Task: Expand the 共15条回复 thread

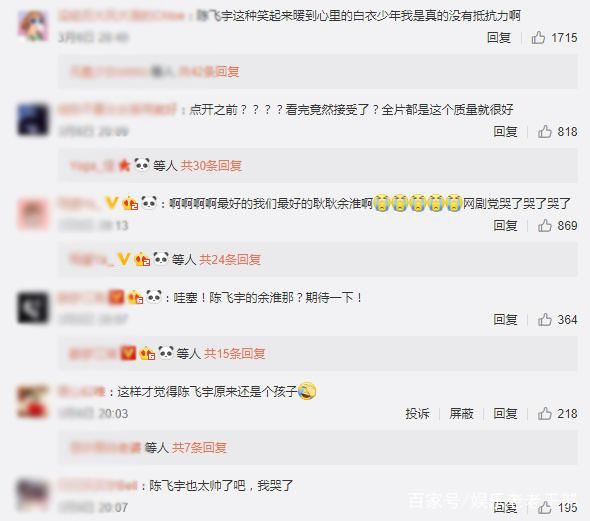Action: click(234, 354)
